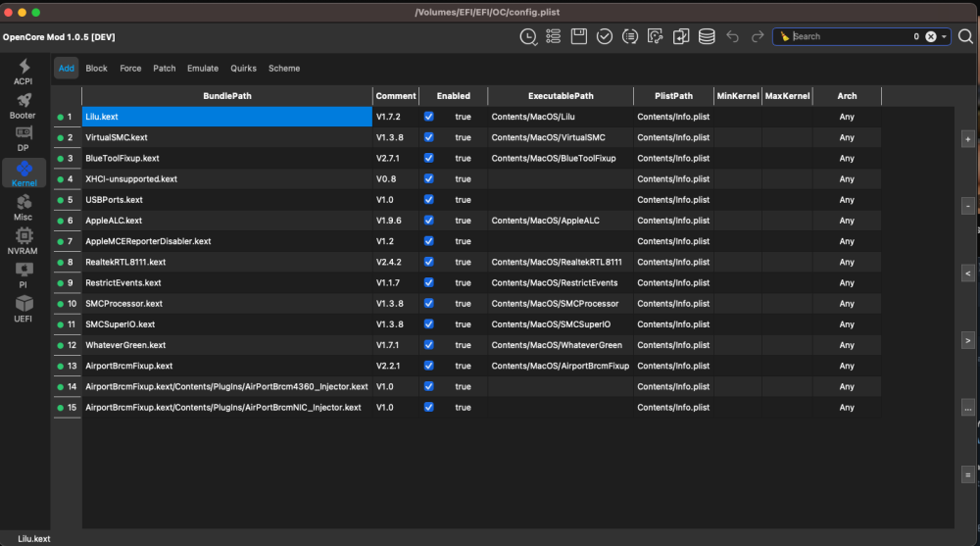Click the magnifier search icon
Viewport: 980px width, 546px height.
[965, 37]
